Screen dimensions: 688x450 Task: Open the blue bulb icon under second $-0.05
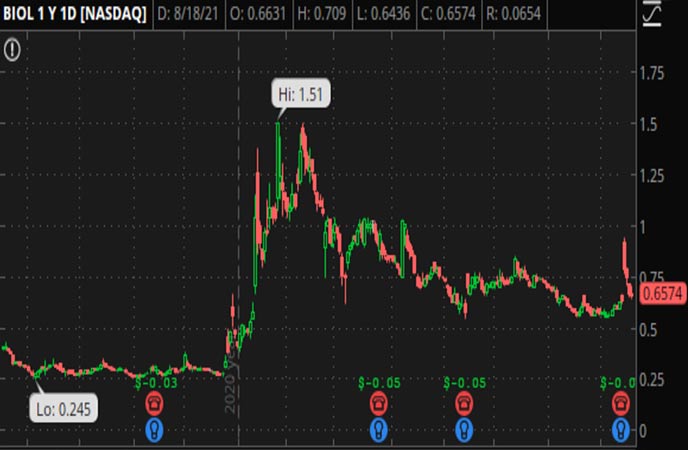[x=464, y=429]
